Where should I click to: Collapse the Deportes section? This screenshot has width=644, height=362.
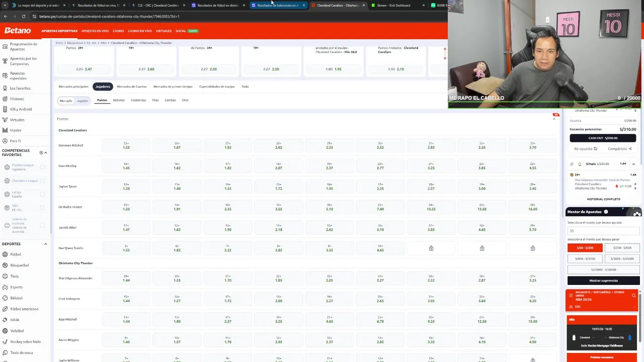click(x=45, y=244)
